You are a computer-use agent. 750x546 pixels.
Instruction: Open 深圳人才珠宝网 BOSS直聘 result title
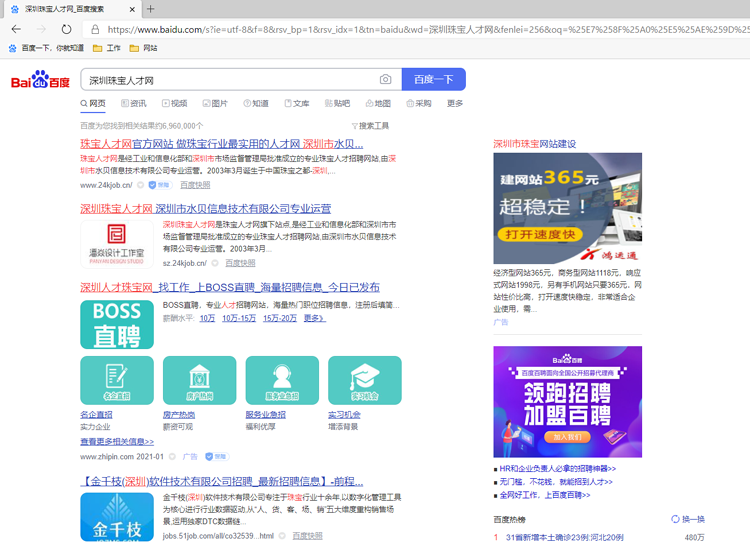coord(230,287)
